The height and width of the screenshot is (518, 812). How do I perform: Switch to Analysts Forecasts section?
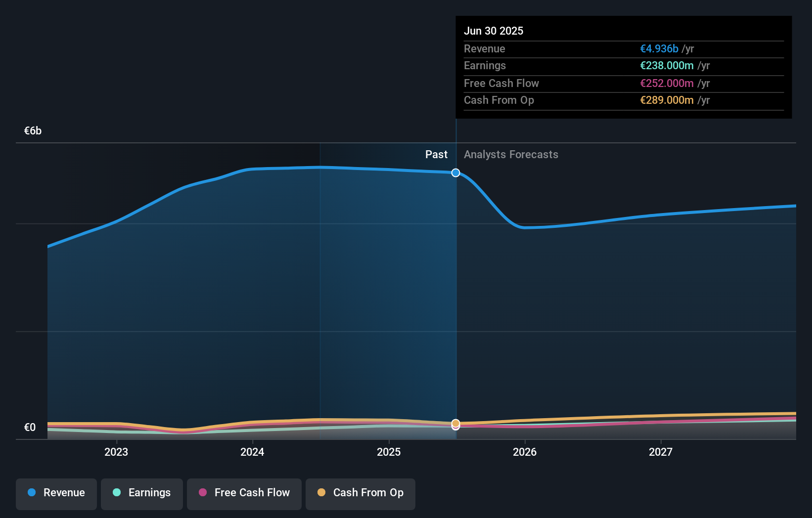[511, 154]
